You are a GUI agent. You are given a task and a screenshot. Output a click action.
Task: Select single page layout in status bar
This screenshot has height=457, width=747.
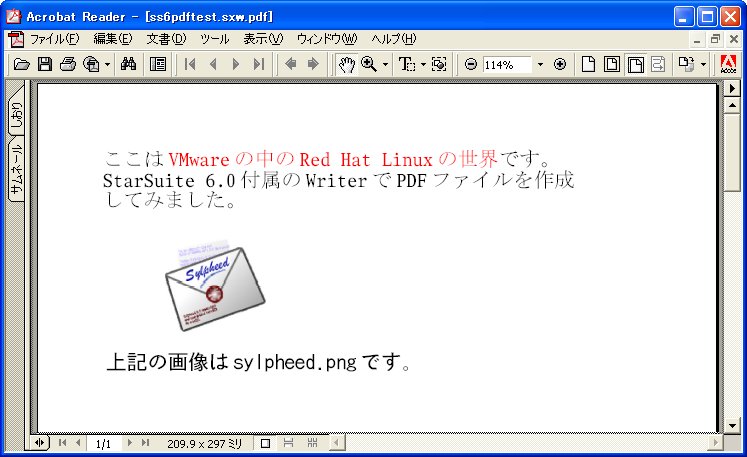[x=265, y=444]
